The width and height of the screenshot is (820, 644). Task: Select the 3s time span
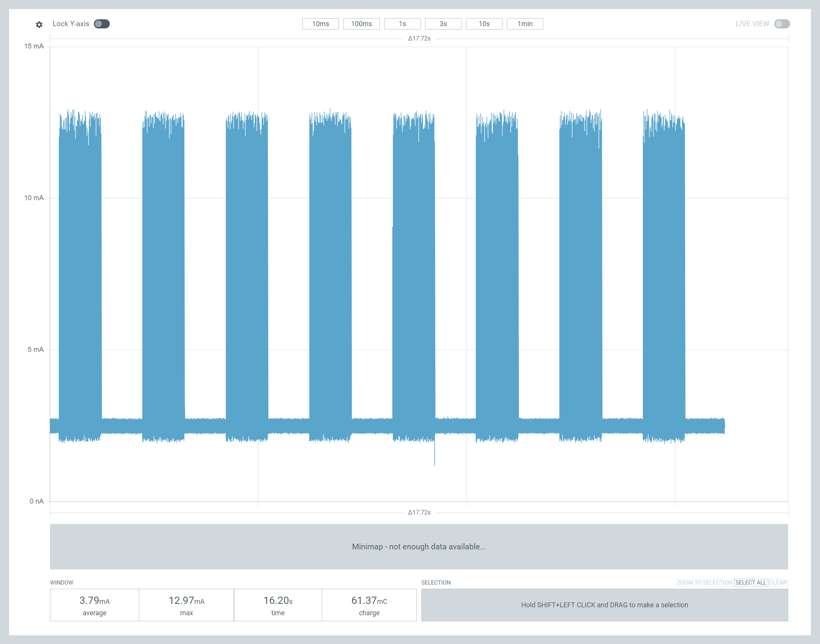point(443,24)
